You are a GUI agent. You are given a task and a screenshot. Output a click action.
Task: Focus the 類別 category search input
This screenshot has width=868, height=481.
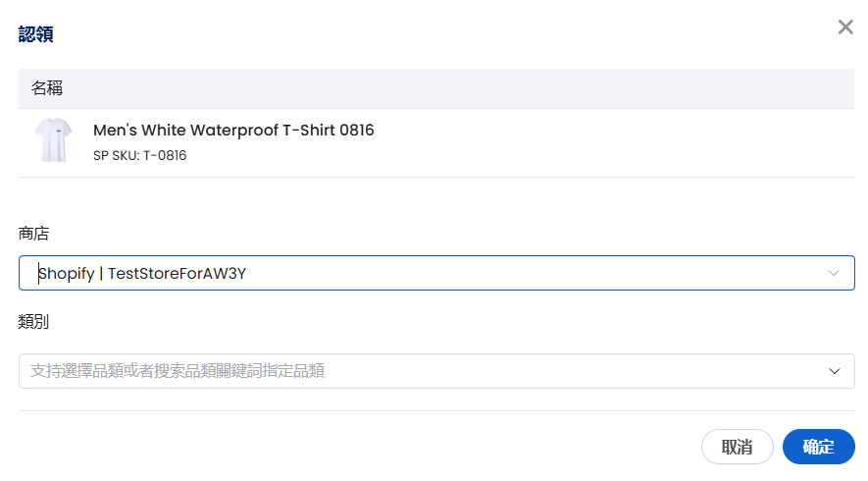pos(412,371)
